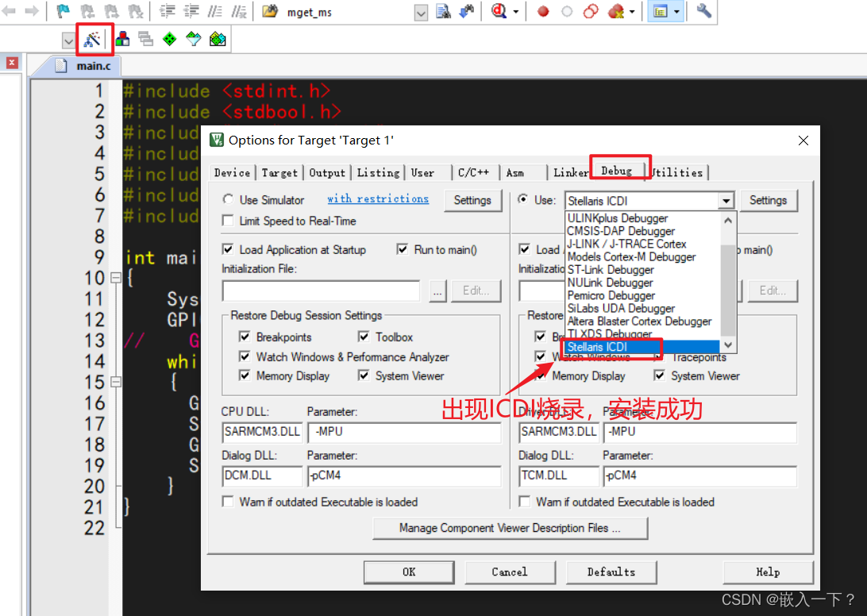867x616 pixels.
Task: Toggle Warn if outdated under TCM.DLL
Action: [524, 502]
